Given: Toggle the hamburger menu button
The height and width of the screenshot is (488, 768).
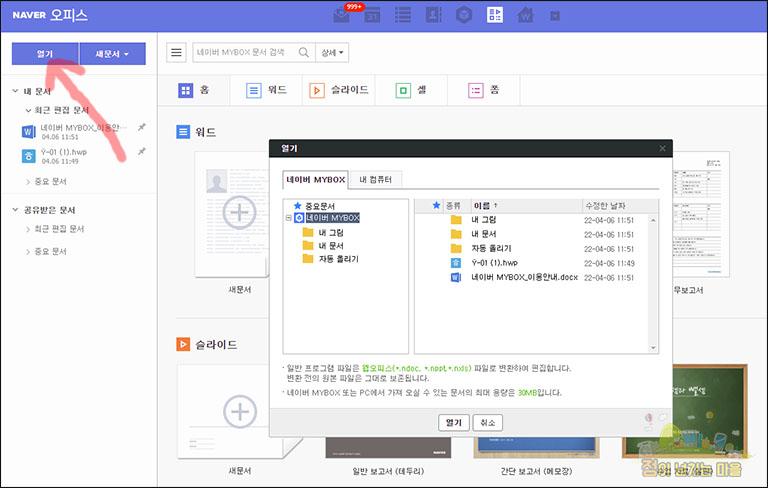Looking at the screenshot, I should [x=176, y=52].
